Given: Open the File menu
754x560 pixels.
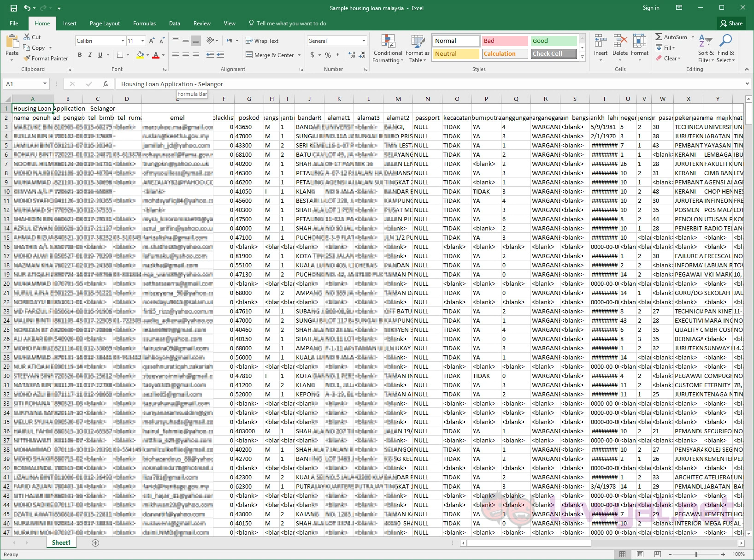Looking at the screenshot, I should 14,24.
